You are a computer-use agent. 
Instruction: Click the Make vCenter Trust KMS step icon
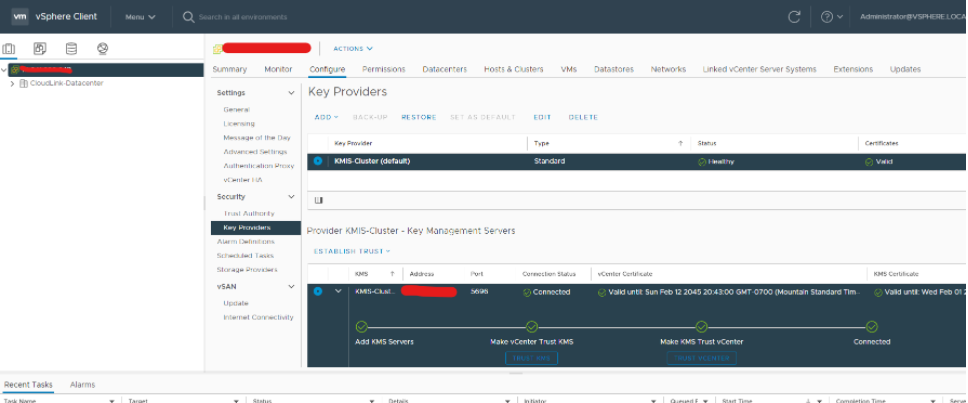point(532,326)
